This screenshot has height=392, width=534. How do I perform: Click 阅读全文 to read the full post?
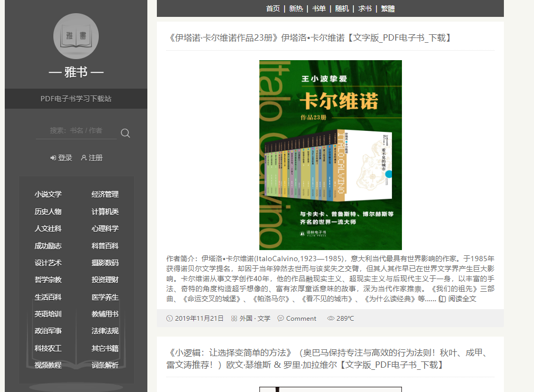[457, 299]
